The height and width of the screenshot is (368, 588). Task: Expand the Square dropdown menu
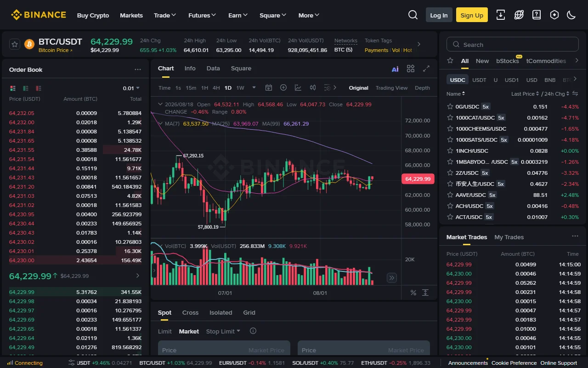pos(273,15)
